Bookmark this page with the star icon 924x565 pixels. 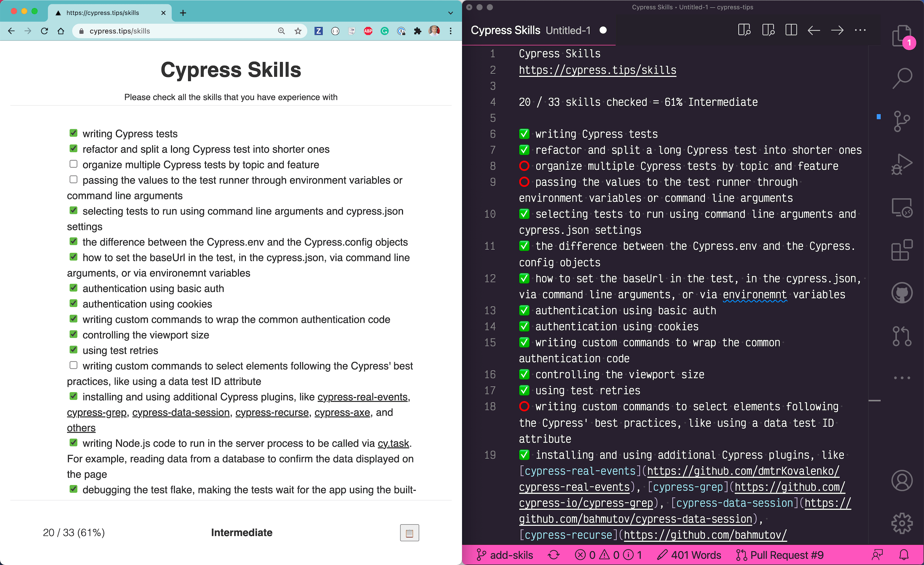298,31
